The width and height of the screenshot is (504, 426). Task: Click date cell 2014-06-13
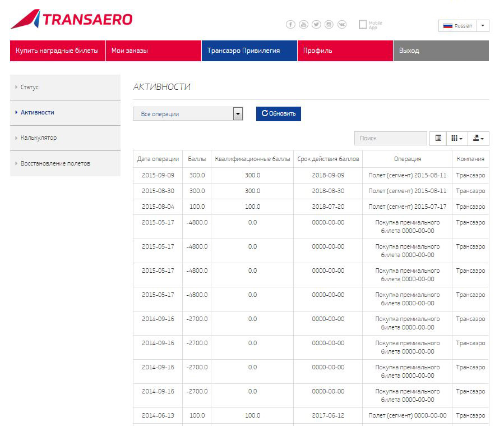[158, 416]
